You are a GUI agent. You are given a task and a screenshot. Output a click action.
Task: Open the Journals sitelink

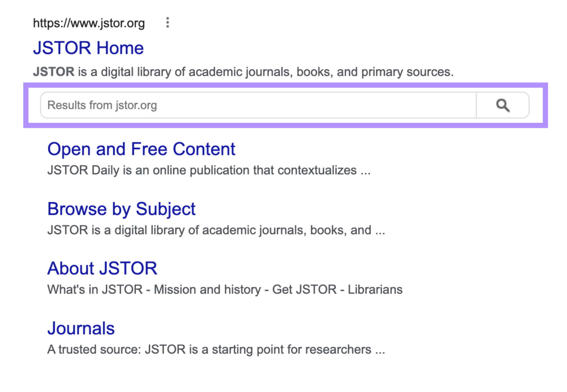[x=81, y=328]
